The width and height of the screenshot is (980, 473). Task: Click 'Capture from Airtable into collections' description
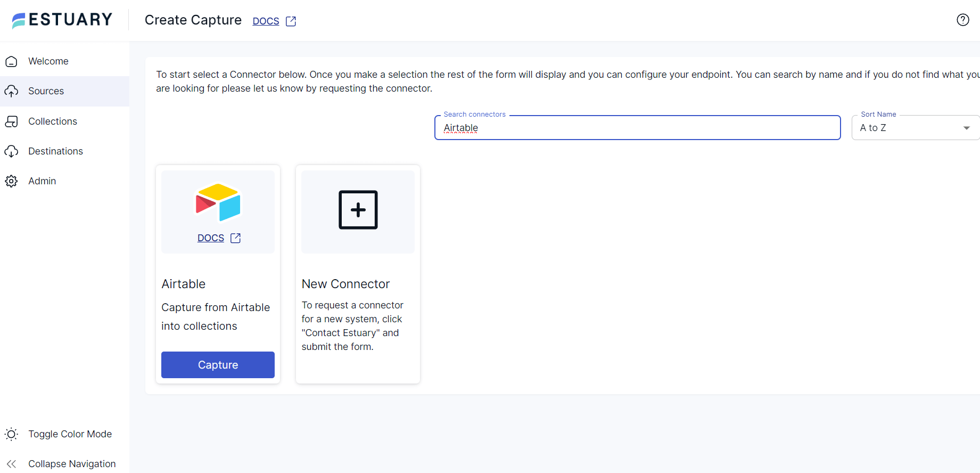pyautogui.click(x=216, y=317)
